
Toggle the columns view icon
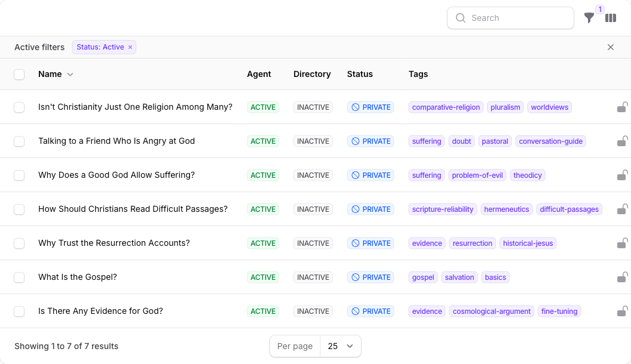coord(611,18)
